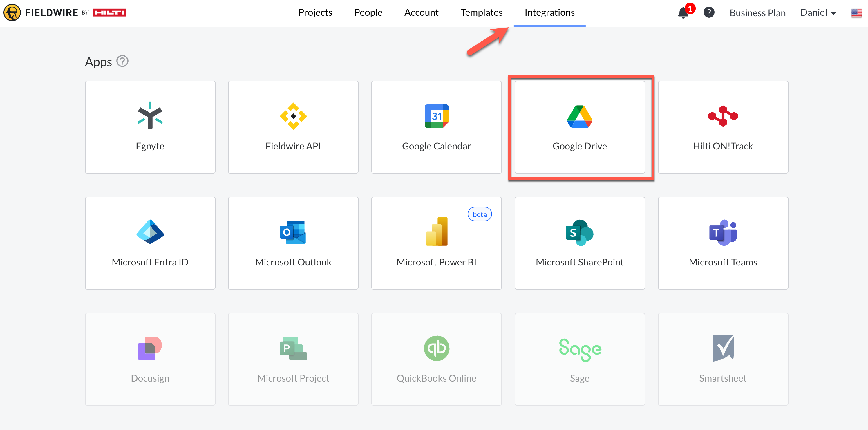Open the Microsoft Outlook label
Screen dimensions: 868x430
[x=293, y=262]
